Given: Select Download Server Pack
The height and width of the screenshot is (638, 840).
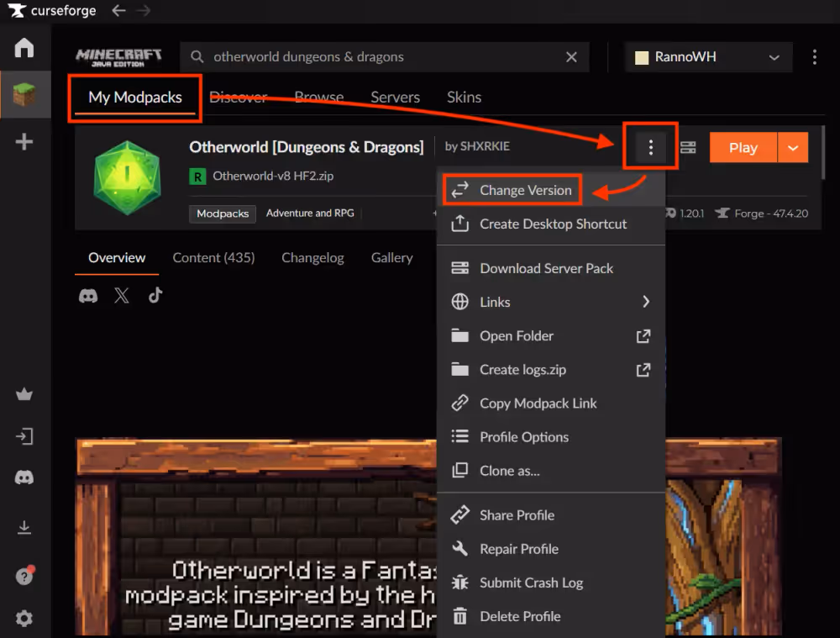Looking at the screenshot, I should pos(551,268).
